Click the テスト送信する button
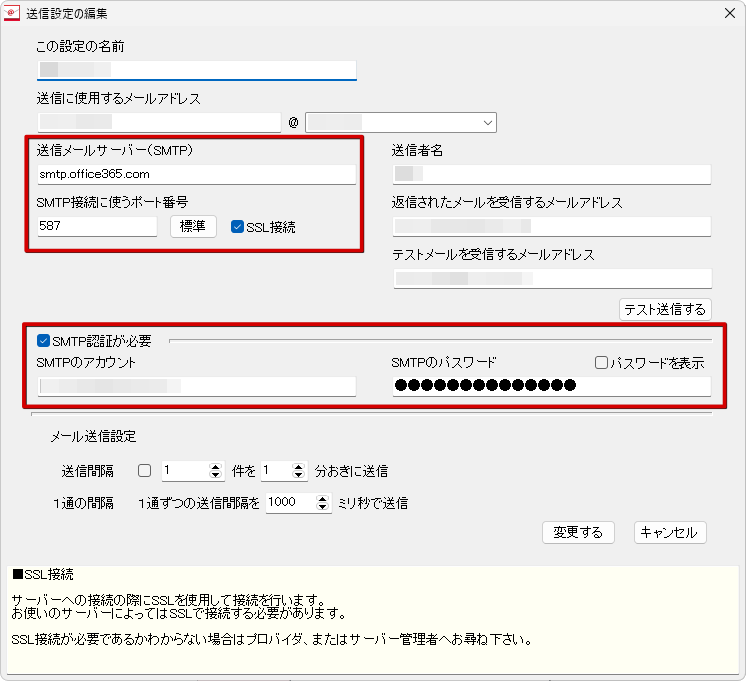Viewport: 746px width, 681px height. point(665,309)
